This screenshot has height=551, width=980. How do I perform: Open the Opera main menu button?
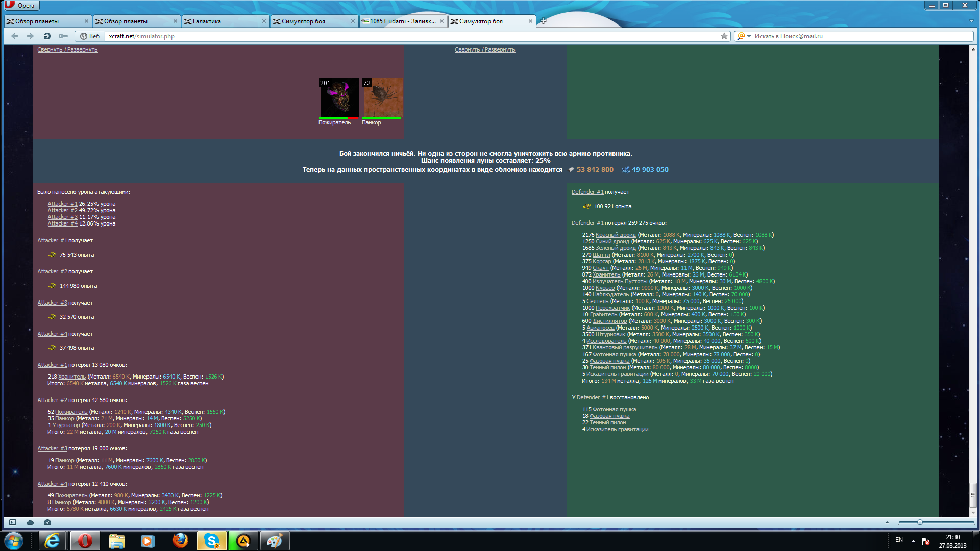pyautogui.click(x=21, y=6)
